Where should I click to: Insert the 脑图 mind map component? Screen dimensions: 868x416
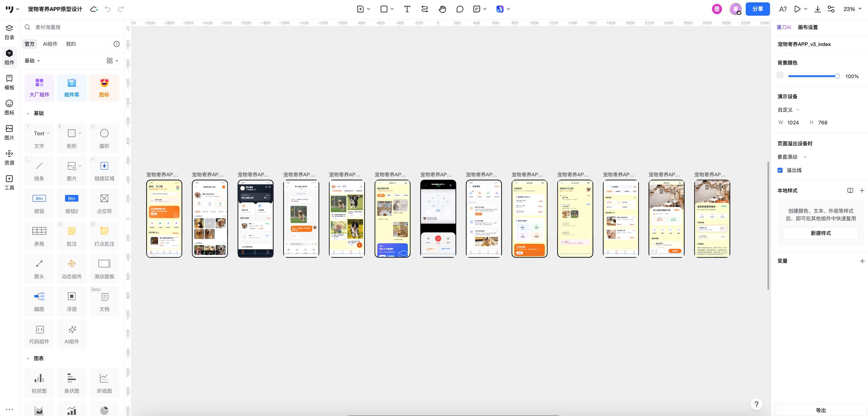(x=39, y=301)
